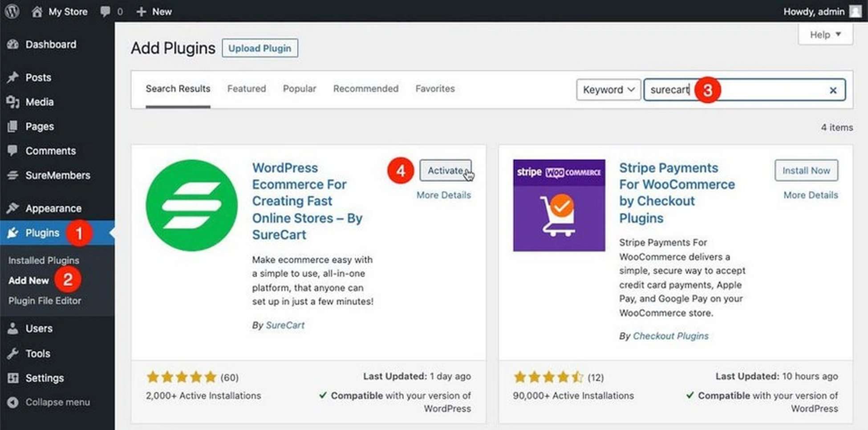Click the comments bubble icon in admin bar

coord(105,11)
